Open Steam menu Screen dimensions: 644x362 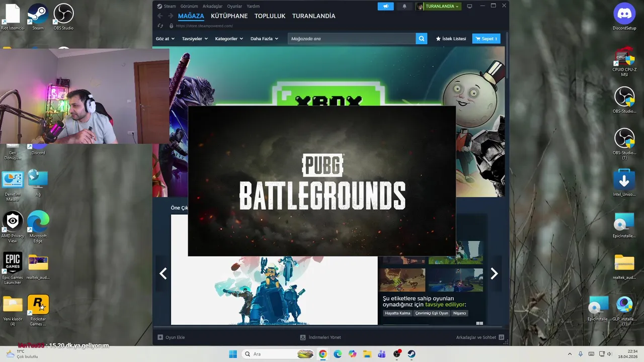(167, 6)
